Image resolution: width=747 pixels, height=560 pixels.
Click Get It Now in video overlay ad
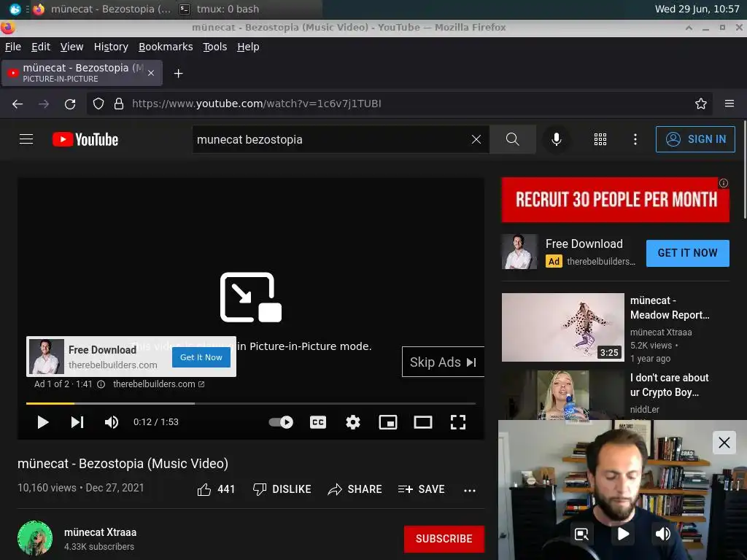[x=201, y=357]
